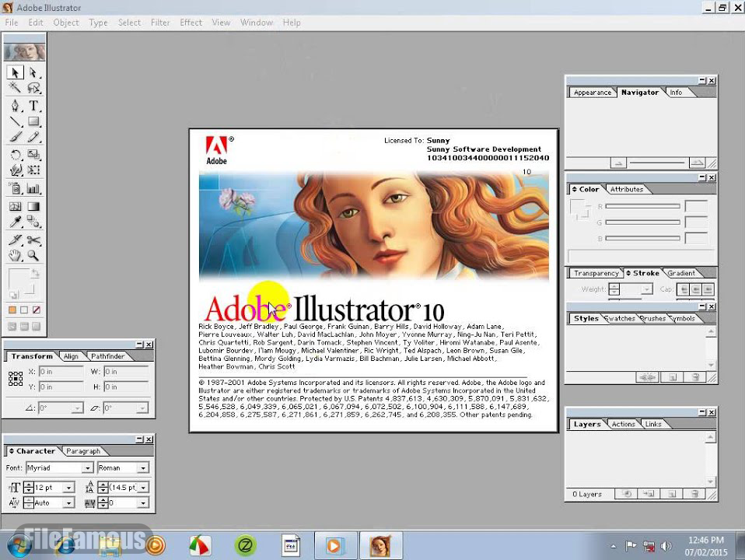Choose the Scale tool
The image size is (745, 560).
pos(33,155)
